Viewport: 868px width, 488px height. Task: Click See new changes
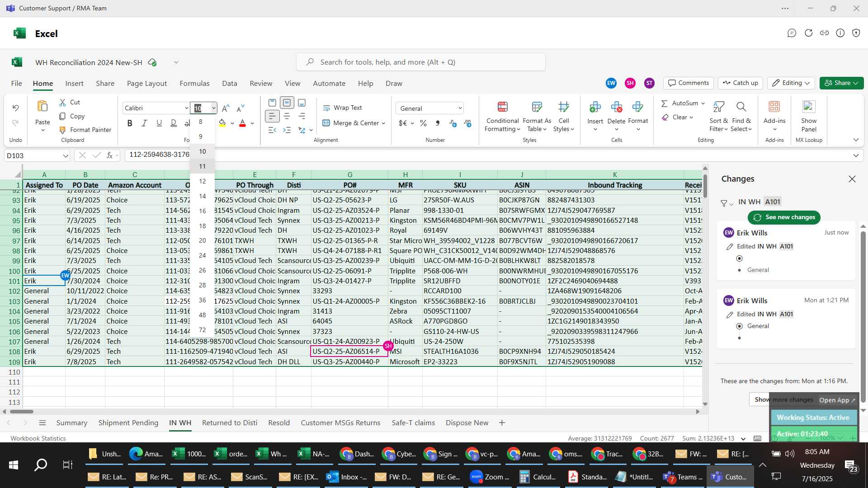784,217
